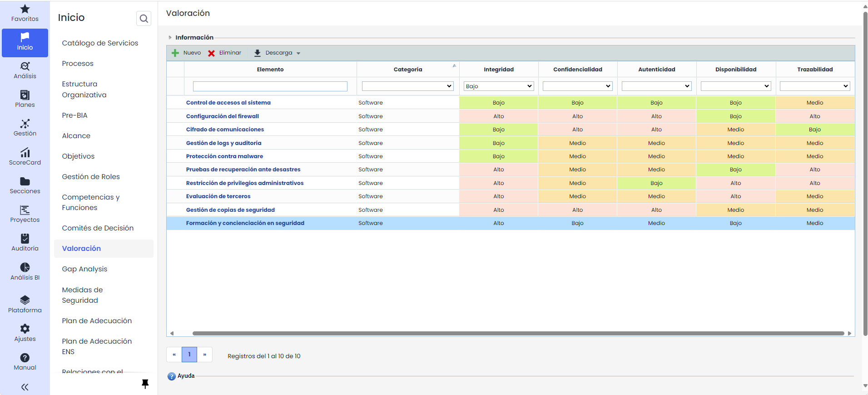Click the horizontal scrollbar under the table
This screenshot has width=868, height=395.
(518, 334)
